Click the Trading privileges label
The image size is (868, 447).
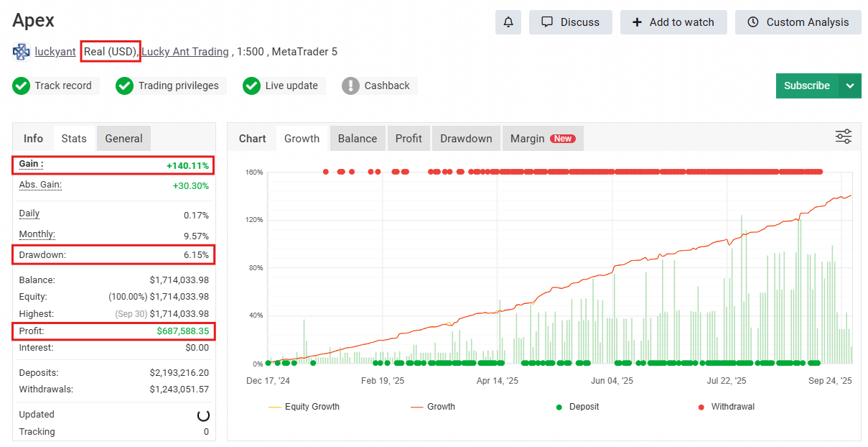(x=178, y=86)
